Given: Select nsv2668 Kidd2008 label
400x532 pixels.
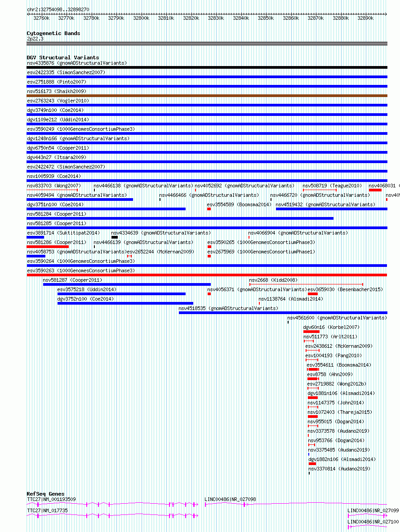Looking at the screenshot, I should coord(273,280).
